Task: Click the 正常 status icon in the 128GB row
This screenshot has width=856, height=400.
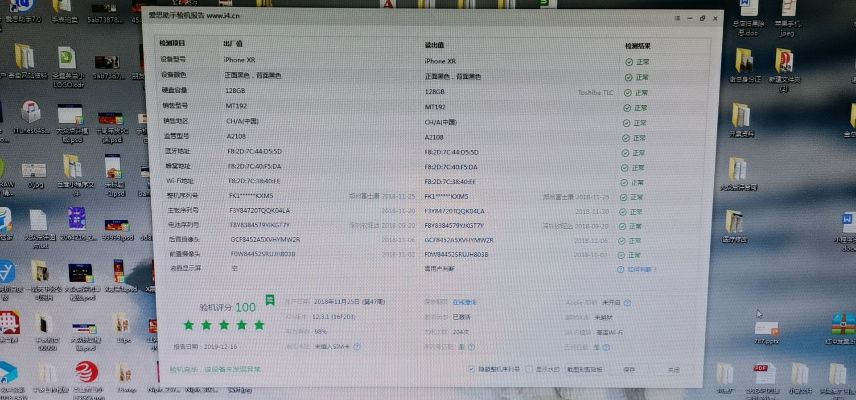Action: tap(628, 91)
